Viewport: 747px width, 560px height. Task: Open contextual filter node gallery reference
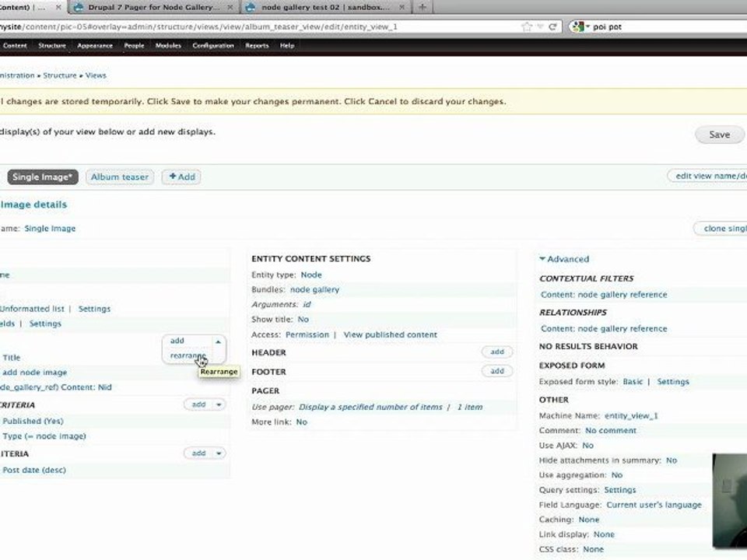[604, 295]
